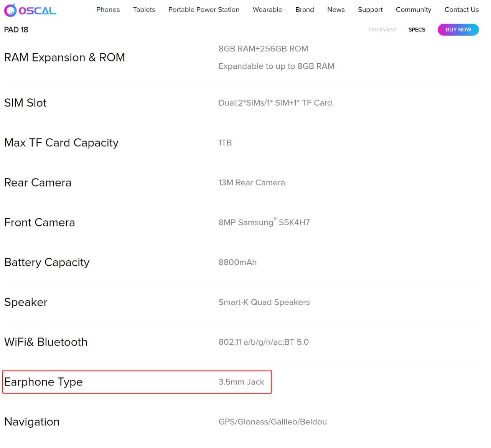Screen dimensions: 491x448
Task: Click the OSCAL logo
Action: pyautogui.click(x=30, y=10)
